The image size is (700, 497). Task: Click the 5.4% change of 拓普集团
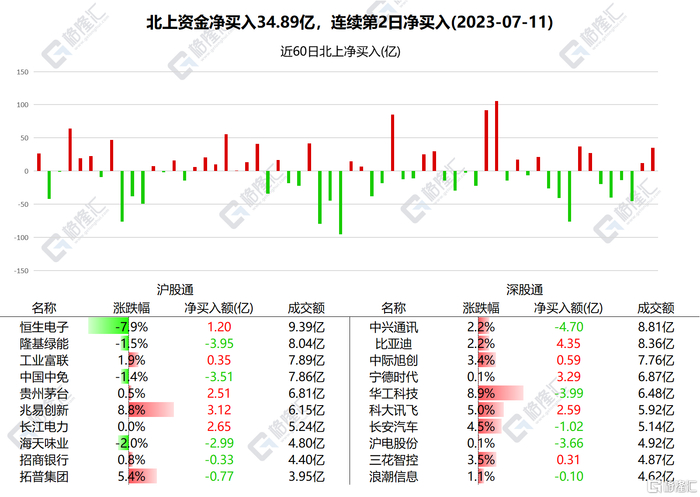[x=131, y=476]
